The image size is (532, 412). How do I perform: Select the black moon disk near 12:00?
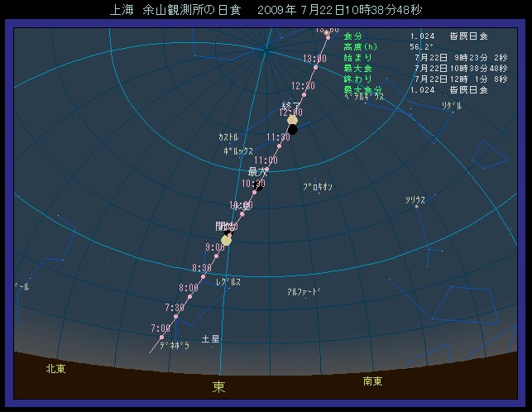point(293,129)
